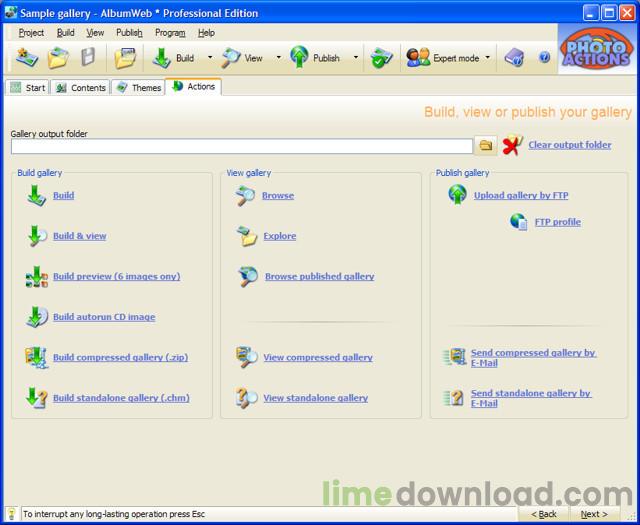Select the Actions tab
The image size is (640, 525).
(x=193, y=87)
